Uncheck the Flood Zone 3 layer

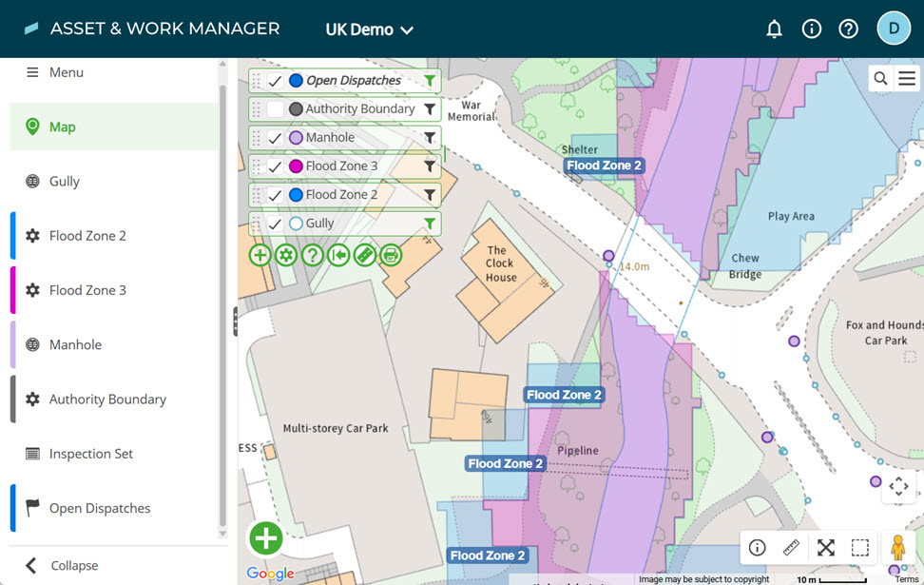pos(275,166)
